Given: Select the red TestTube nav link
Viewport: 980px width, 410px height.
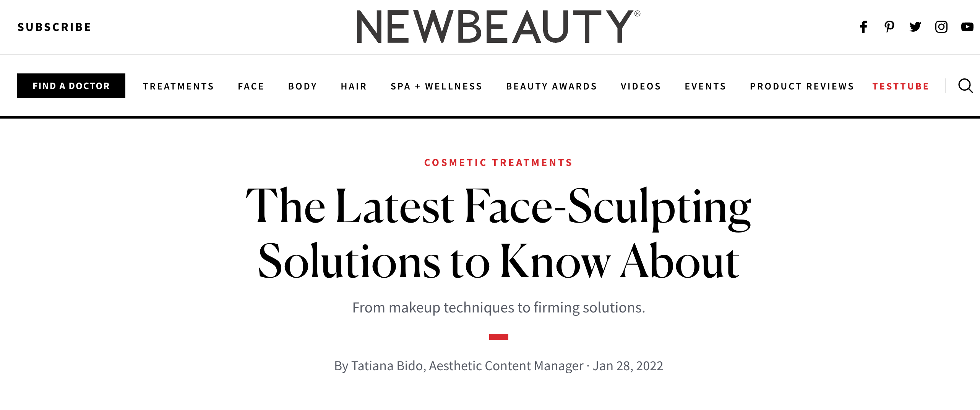Looking at the screenshot, I should coord(901,86).
